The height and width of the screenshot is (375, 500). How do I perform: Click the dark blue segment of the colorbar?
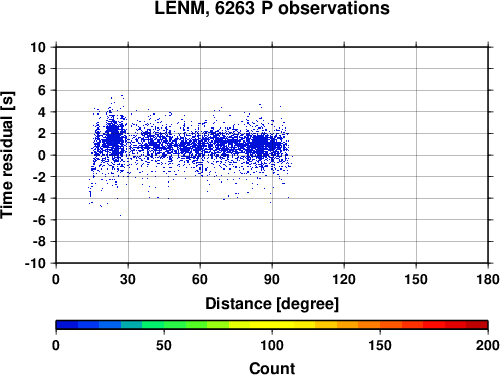[67, 325]
